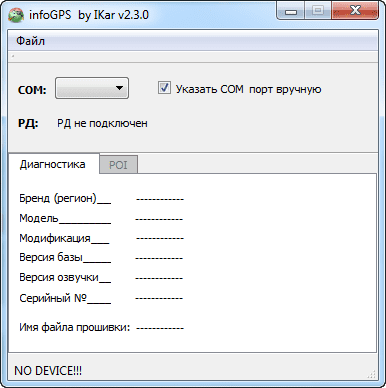The image size is (386, 388).
Task: Click the 'РД не подключен' status text
Action: (x=102, y=123)
